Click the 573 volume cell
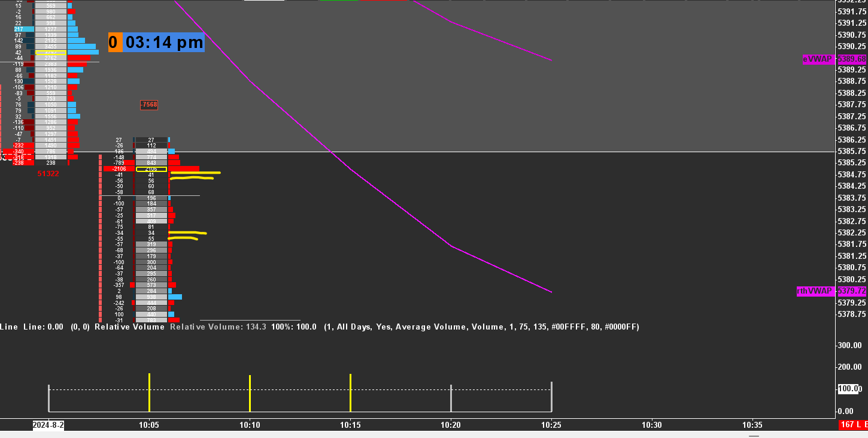 tap(151, 285)
